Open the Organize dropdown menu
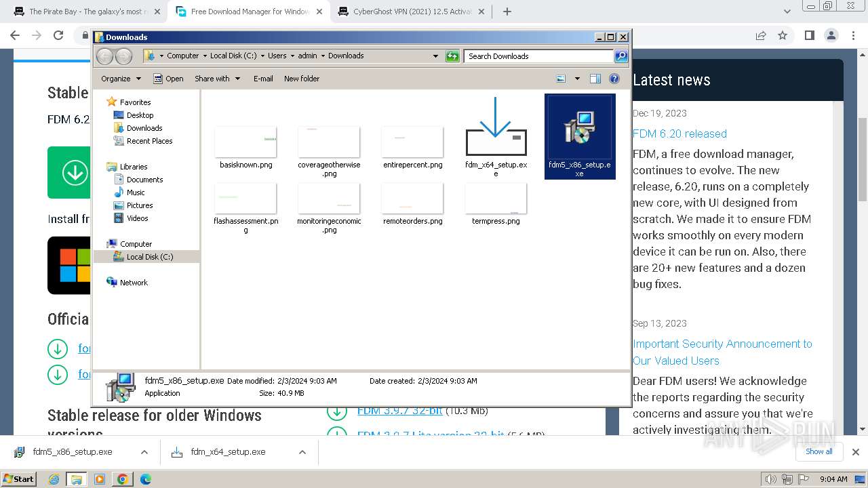868x488 pixels. (x=121, y=79)
